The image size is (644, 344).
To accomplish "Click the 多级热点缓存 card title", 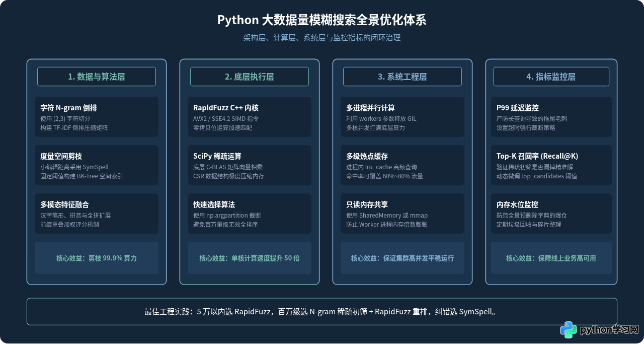I will tap(367, 156).
